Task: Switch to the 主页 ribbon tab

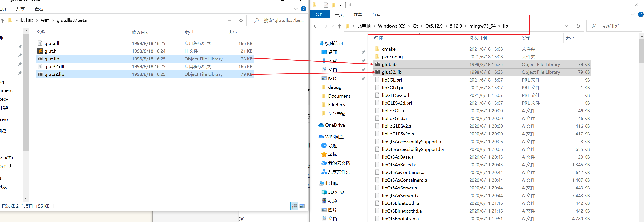Action: (339, 14)
